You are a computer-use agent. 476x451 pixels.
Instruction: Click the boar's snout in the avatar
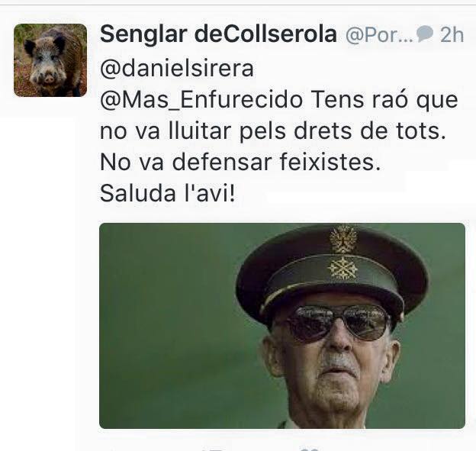tap(49, 79)
